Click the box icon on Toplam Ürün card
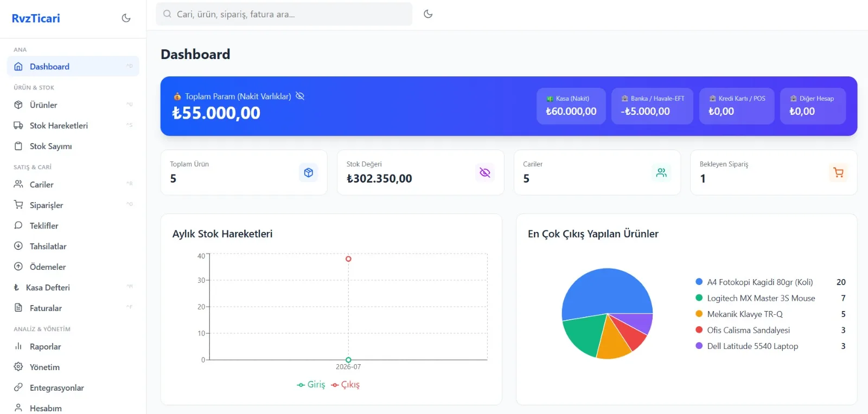868x414 pixels. click(x=308, y=172)
